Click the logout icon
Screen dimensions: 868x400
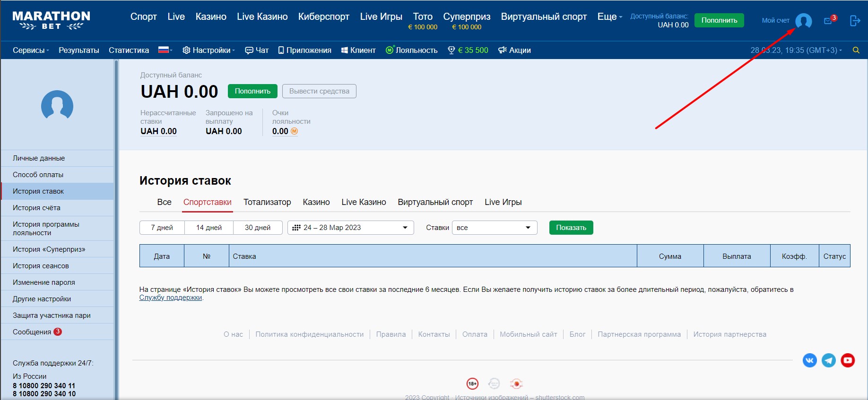click(855, 21)
